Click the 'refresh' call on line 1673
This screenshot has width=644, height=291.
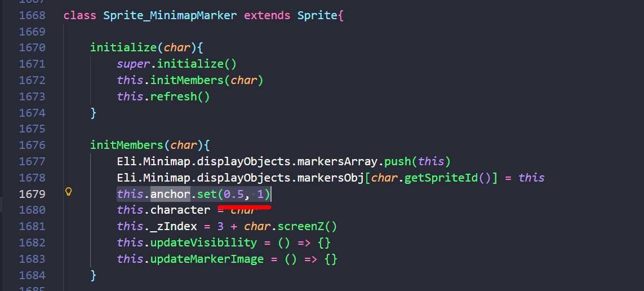pyautogui.click(x=174, y=96)
